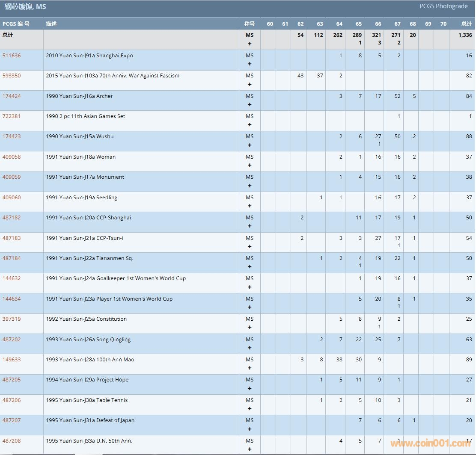The width and height of the screenshot is (476, 455).
Task: Click PCGS number 487208 U.N. 50th Ann.
Action: (12, 441)
